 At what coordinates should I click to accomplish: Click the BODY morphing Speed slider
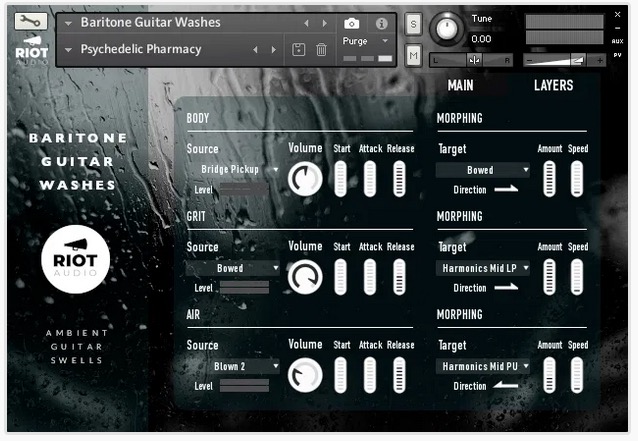point(577,179)
